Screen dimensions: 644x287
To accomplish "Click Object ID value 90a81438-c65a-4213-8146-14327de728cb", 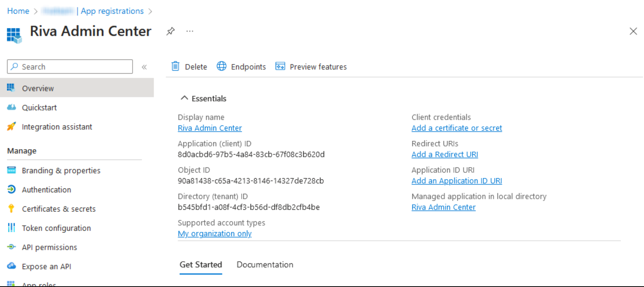I will pos(250,181).
